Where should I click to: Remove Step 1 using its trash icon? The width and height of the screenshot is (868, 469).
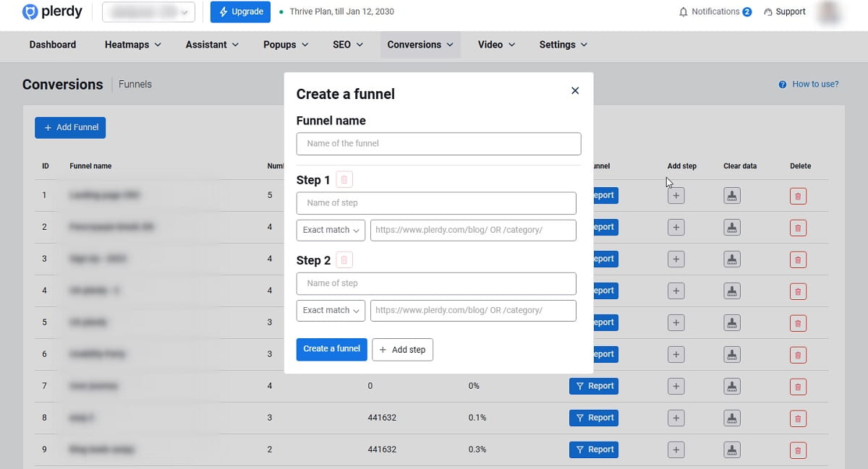(344, 178)
